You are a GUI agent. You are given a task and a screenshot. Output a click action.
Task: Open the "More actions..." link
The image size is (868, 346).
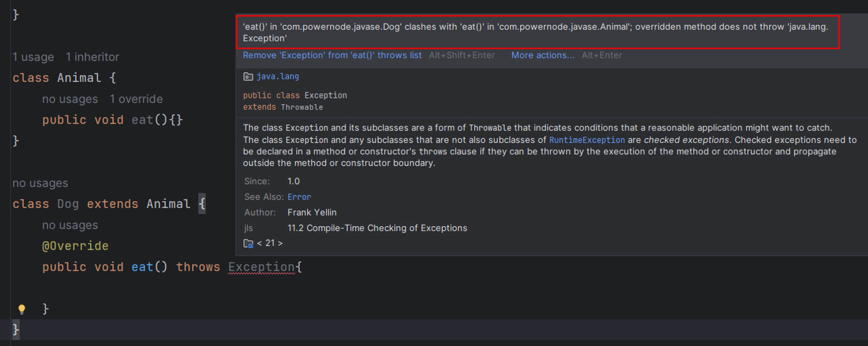(x=543, y=55)
